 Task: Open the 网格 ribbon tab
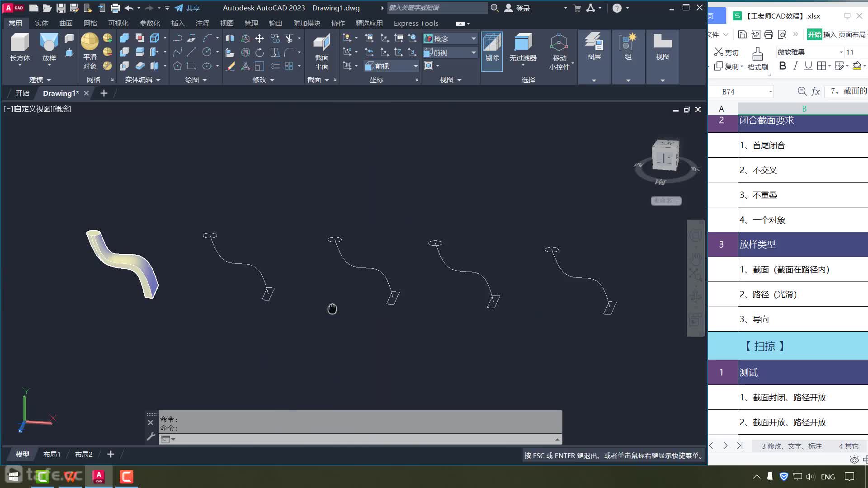pos(90,23)
